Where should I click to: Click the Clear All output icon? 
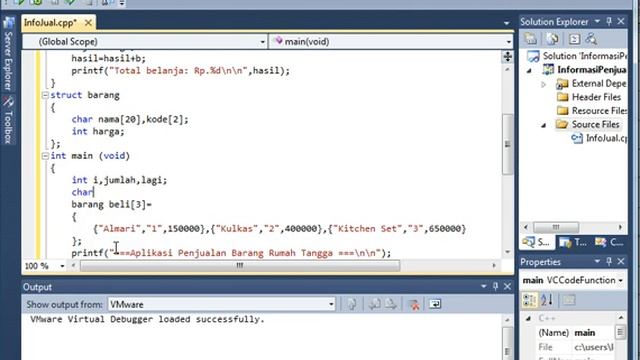tap(414, 304)
